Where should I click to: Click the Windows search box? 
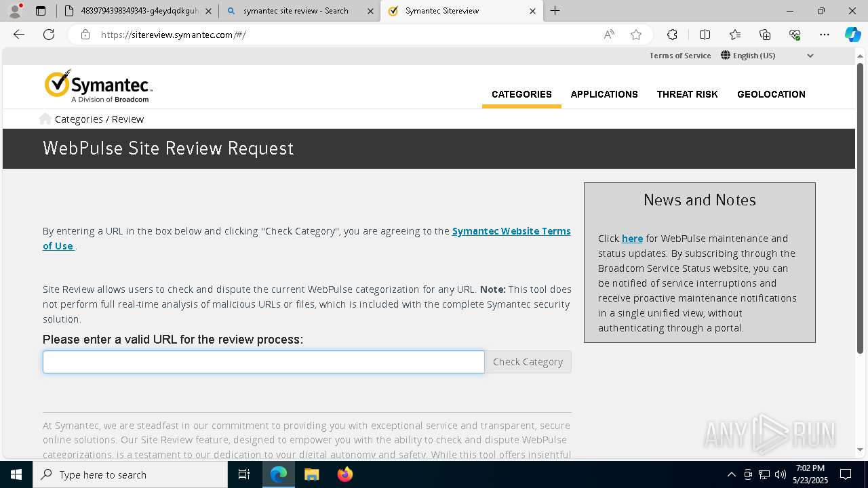[130, 474]
